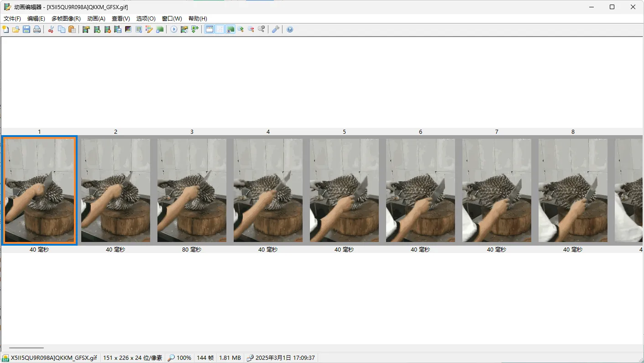Toggle the dotted grid view button
The image size is (644, 363).
[220, 29]
